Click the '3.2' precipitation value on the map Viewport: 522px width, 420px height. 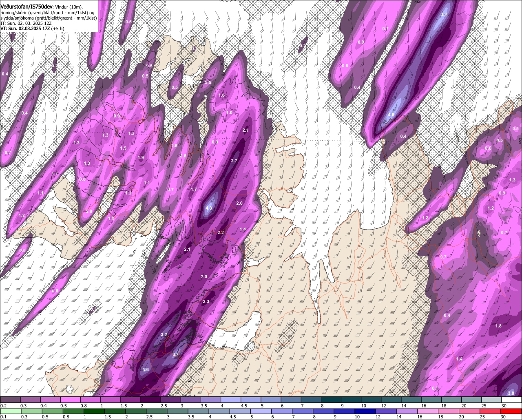pos(164,334)
